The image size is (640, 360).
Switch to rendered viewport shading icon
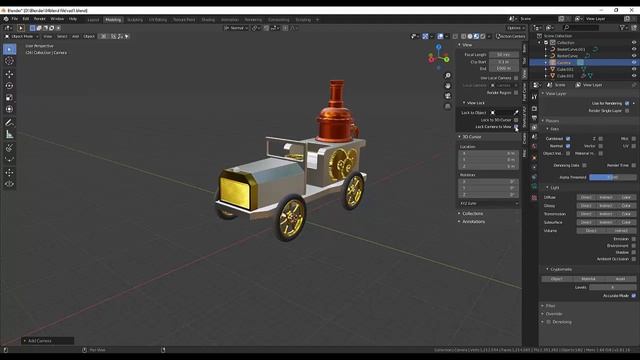click(x=483, y=36)
